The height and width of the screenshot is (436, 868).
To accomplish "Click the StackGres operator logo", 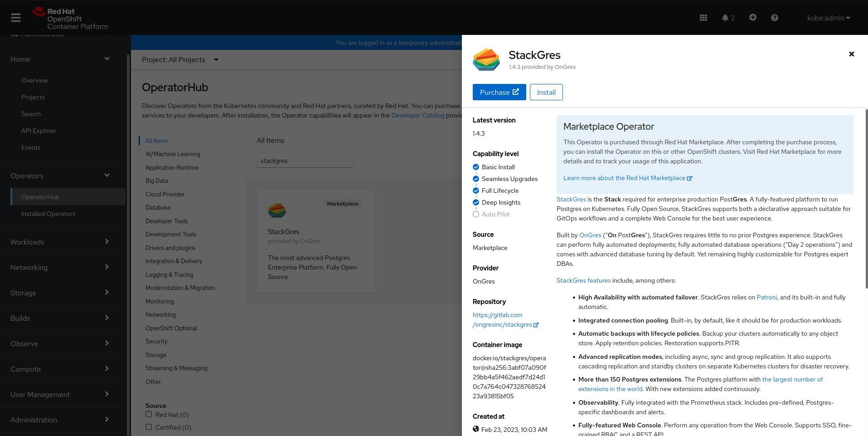I will point(486,59).
